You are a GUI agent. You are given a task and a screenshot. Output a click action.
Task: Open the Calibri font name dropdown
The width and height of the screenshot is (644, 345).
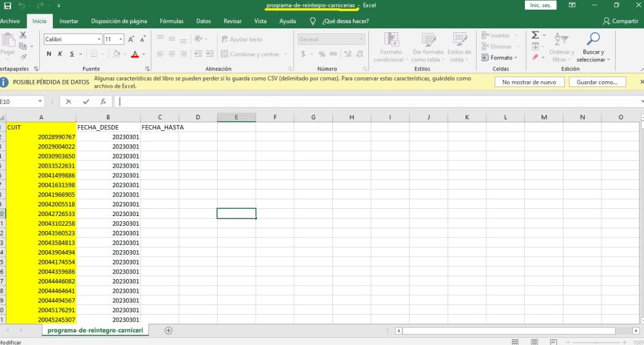(x=72, y=39)
